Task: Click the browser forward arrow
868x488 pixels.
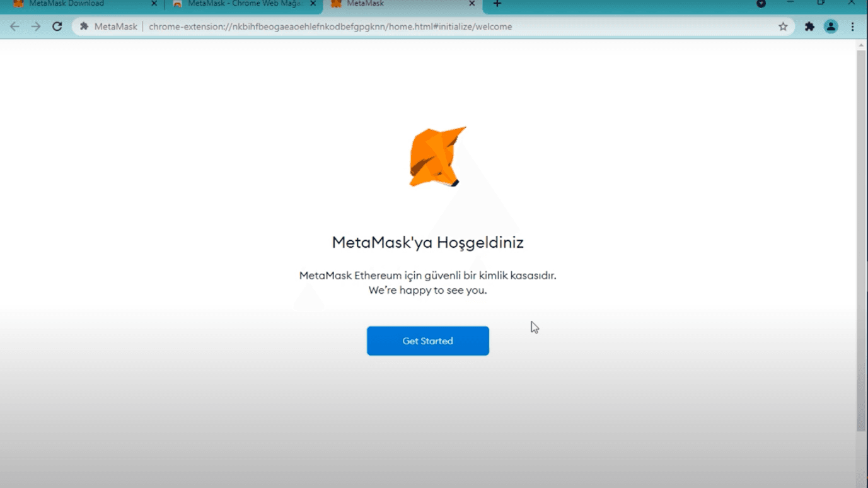Action: pos(36,26)
